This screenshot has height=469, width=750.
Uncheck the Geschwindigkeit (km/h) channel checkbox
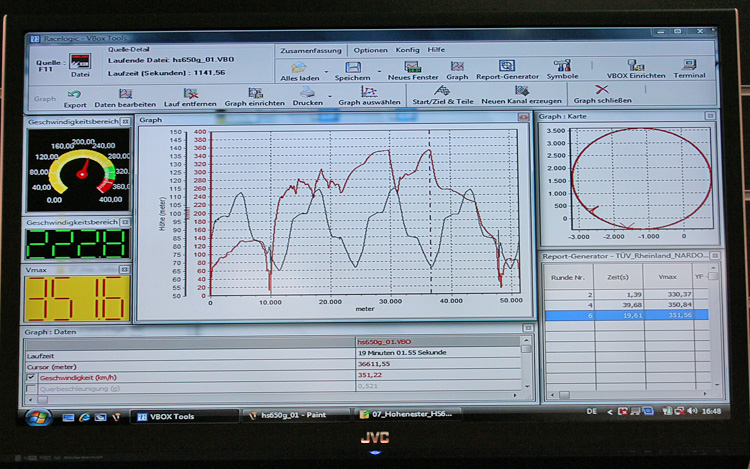coord(30,378)
